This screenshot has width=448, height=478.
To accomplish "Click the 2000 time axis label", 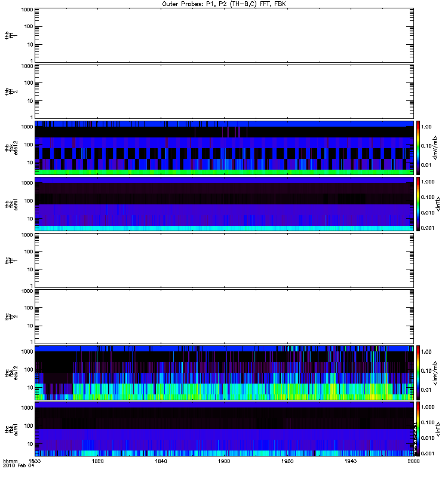I will click(x=413, y=461).
